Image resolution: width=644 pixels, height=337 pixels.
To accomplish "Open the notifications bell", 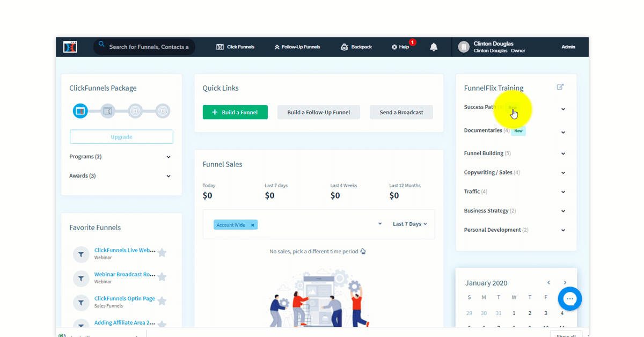I will point(434,47).
